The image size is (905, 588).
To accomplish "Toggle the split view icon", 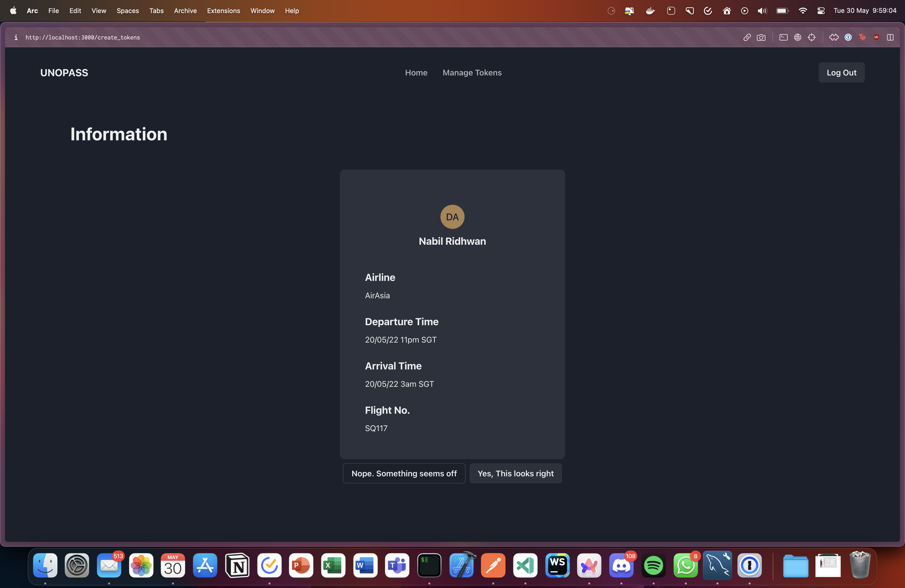I will pyautogui.click(x=890, y=37).
